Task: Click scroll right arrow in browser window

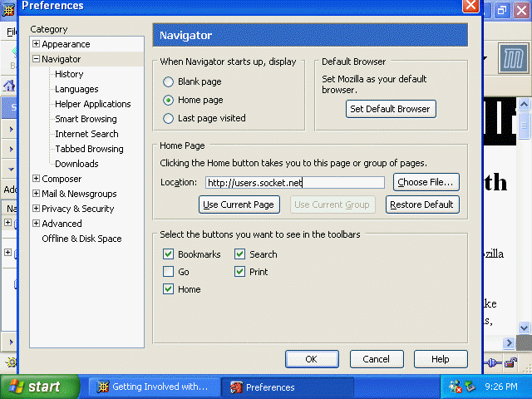Action: tap(509, 343)
